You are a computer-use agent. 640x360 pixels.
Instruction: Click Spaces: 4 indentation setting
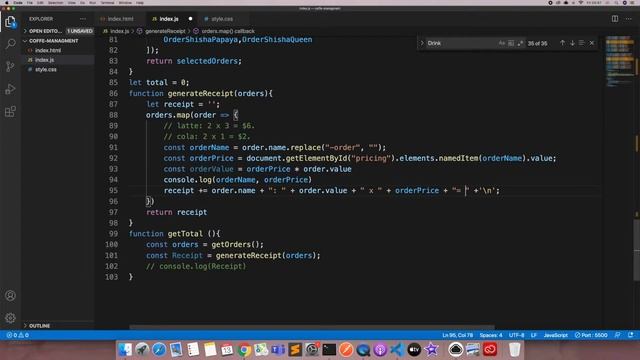click(x=491, y=335)
